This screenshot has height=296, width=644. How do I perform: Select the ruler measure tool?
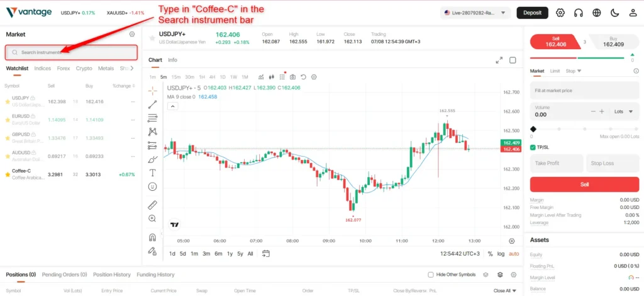152,205
